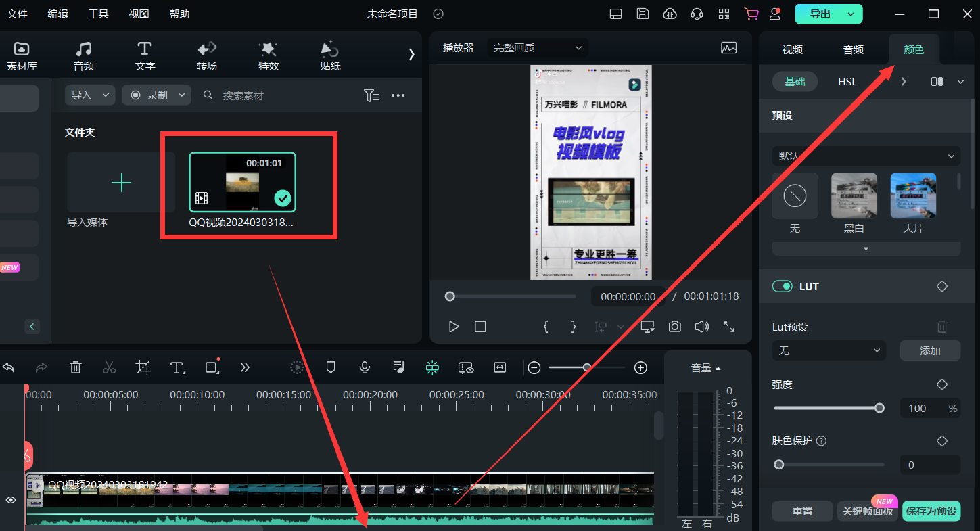Switch to the HSL color tab
The height and width of the screenshot is (531, 980).
click(x=847, y=82)
